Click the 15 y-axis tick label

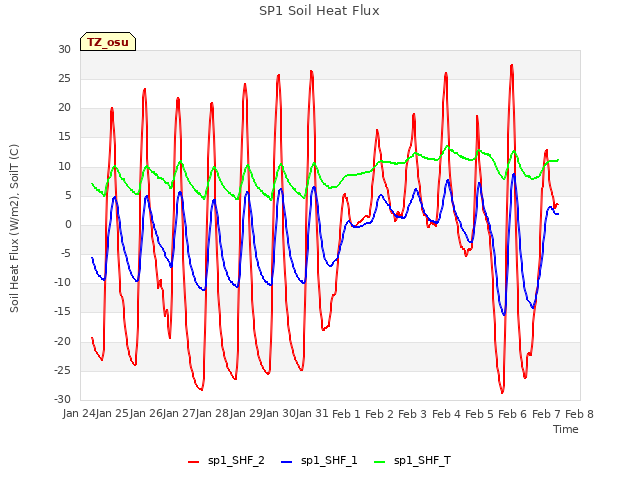pyautogui.click(x=64, y=137)
